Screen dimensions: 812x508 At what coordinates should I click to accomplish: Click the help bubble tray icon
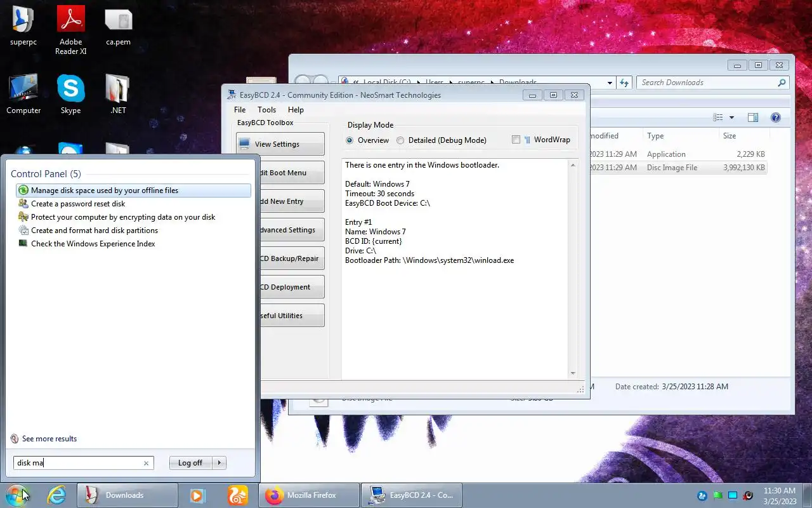[702, 495]
